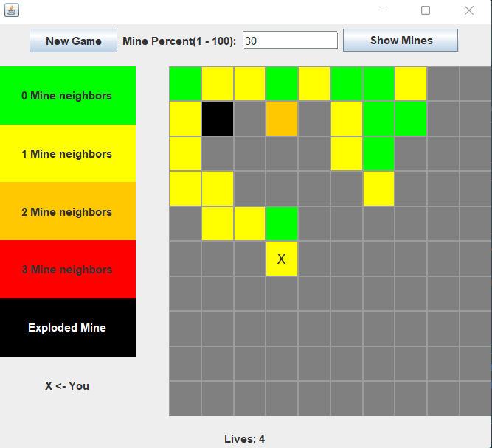
Task: Click the green cell directly above the X
Action: coord(282,223)
